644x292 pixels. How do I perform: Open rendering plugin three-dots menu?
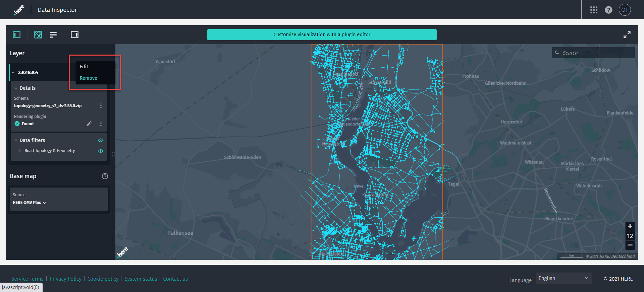(101, 124)
